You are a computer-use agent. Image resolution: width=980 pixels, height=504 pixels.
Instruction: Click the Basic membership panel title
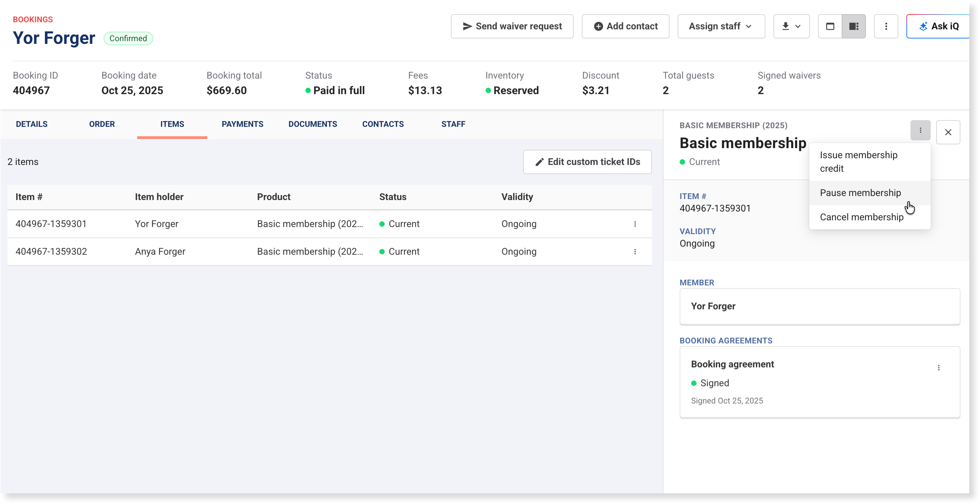[x=743, y=143]
